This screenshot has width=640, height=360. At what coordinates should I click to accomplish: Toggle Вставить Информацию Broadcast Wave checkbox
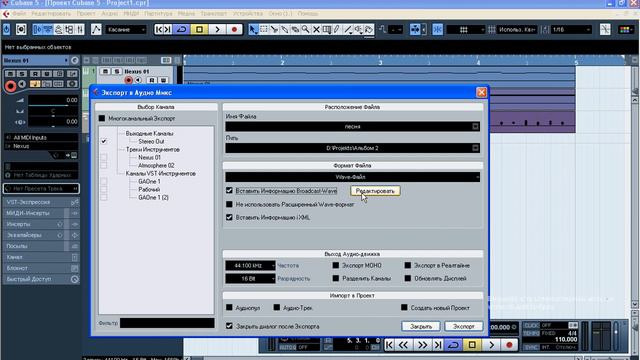pyautogui.click(x=229, y=191)
